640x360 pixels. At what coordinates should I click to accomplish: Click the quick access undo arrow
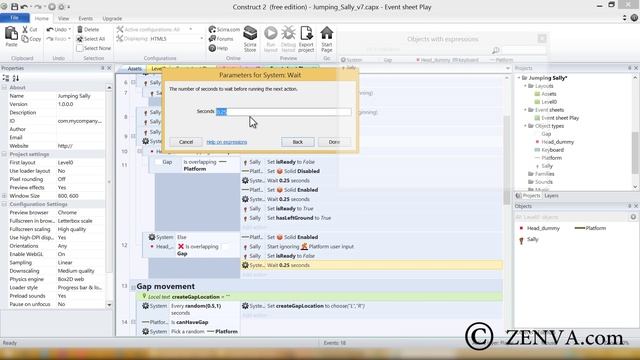[x=24, y=7]
